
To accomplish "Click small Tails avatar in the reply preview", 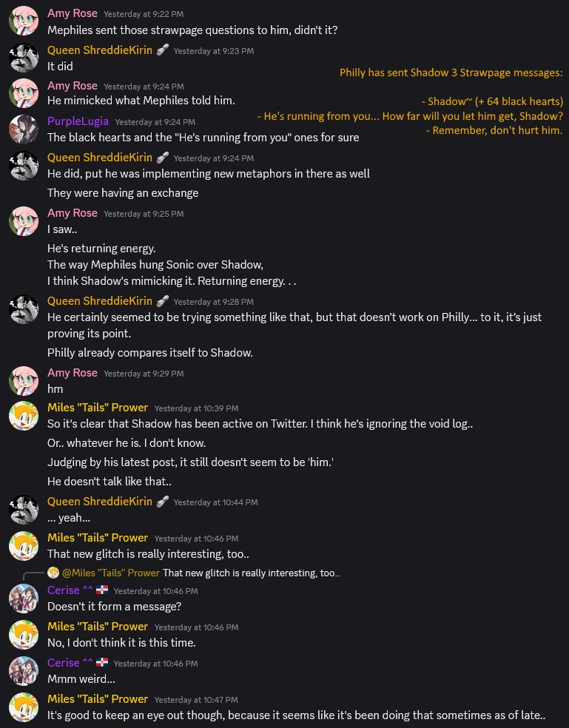I will pyautogui.click(x=53, y=573).
